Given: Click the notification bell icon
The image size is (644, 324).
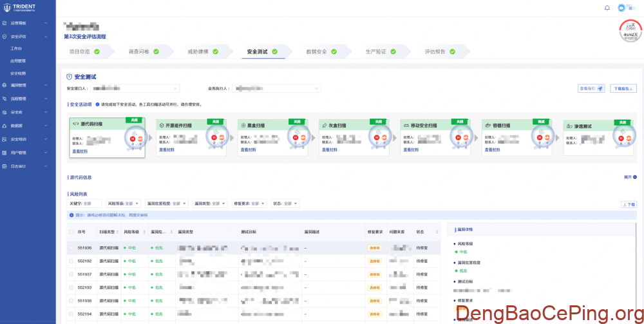Looking at the screenshot, I should pyautogui.click(x=607, y=8).
